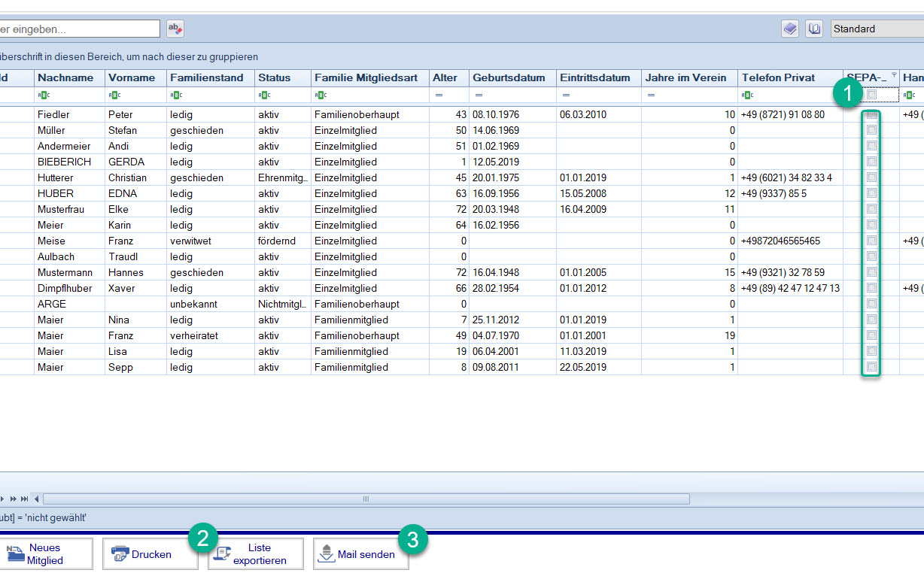The height and width of the screenshot is (573, 924).
Task: Click the layers layout icon beside Standard
Action: tap(789, 29)
